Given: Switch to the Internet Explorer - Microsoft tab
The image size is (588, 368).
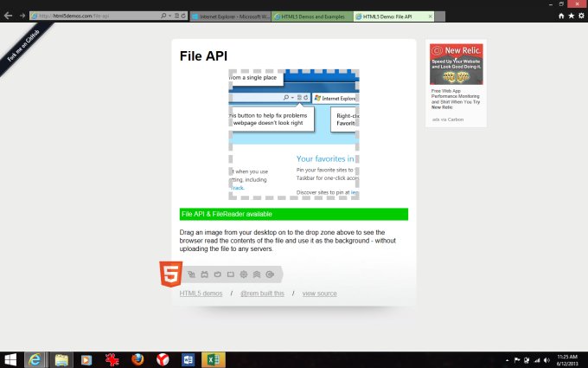Looking at the screenshot, I should 230,16.
